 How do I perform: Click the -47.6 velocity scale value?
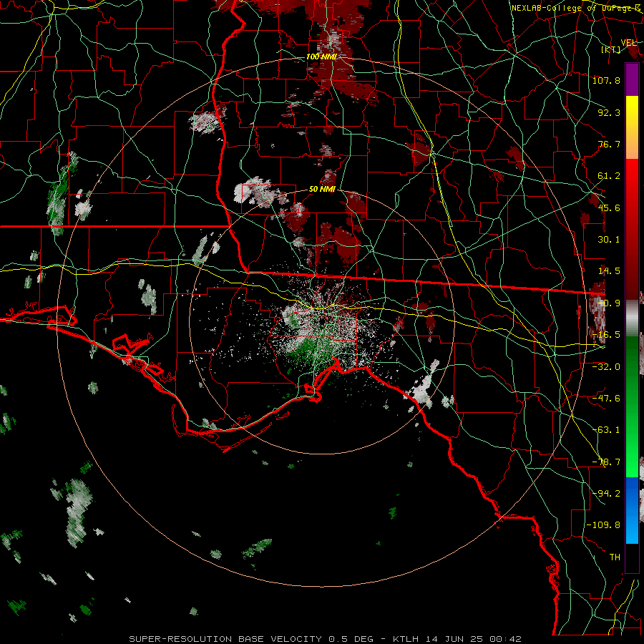pyautogui.click(x=606, y=399)
